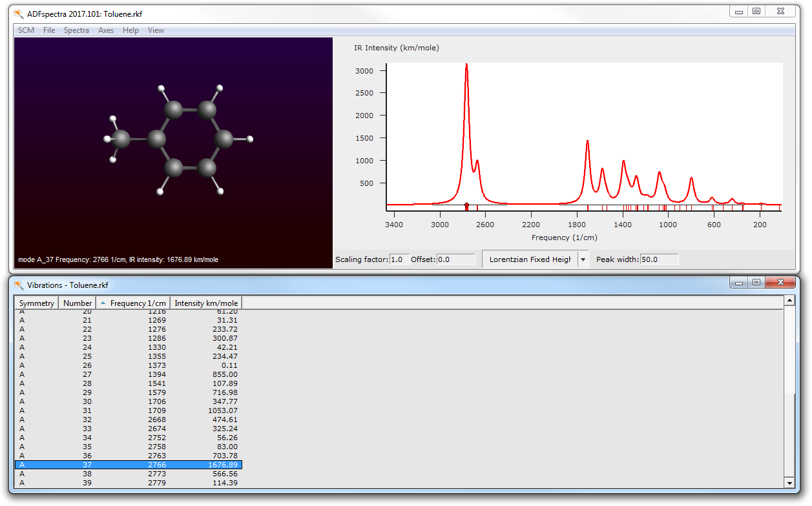This screenshot has height=506, width=812.
Task: Select mode 31 row with intensity 1053.07
Action: coord(128,410)
